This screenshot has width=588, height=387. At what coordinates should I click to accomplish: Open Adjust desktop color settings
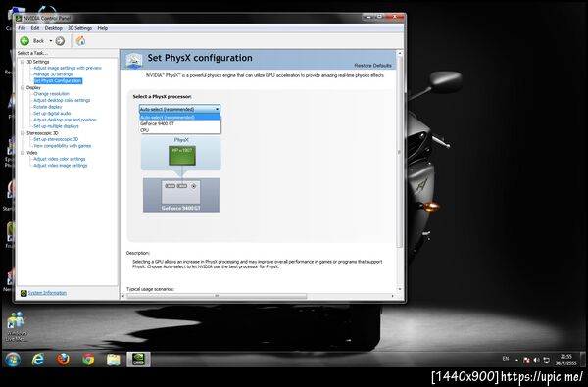62,100
